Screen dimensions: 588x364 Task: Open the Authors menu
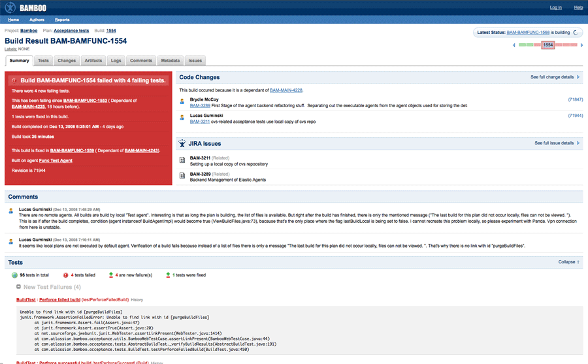tap(37, 20)
